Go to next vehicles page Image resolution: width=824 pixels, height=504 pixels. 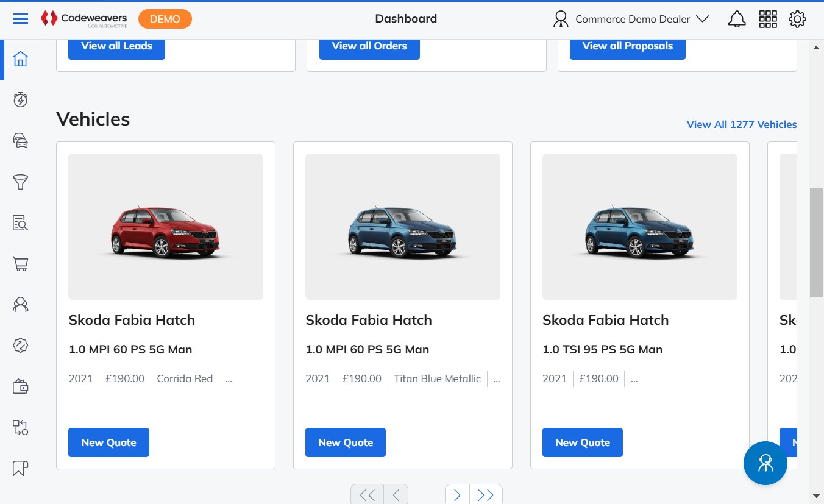(458, 495)
